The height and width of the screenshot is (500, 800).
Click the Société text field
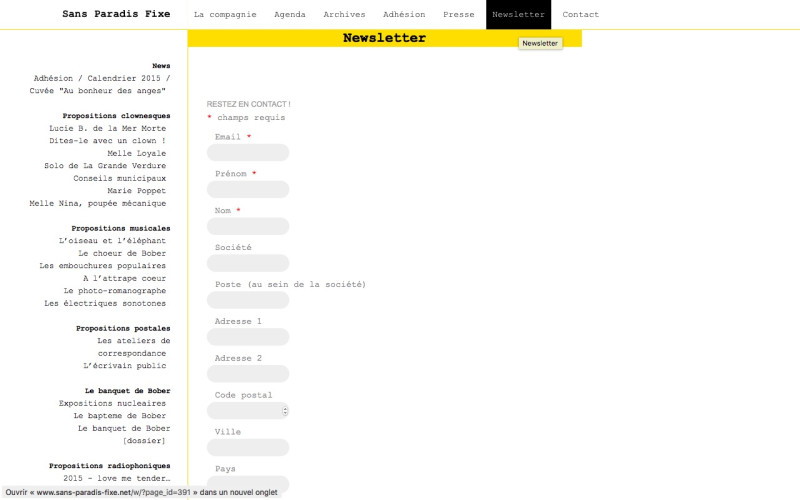click(248, 264)
